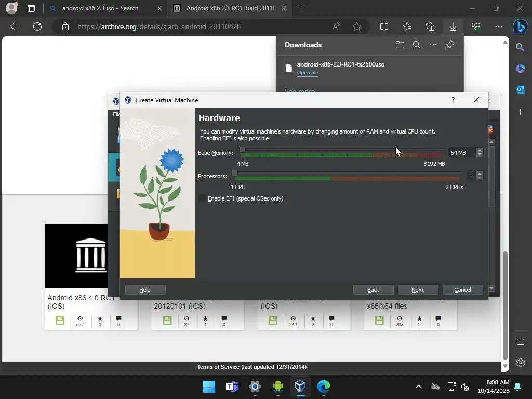Open the tab actions menu icon

coord(31,8)
